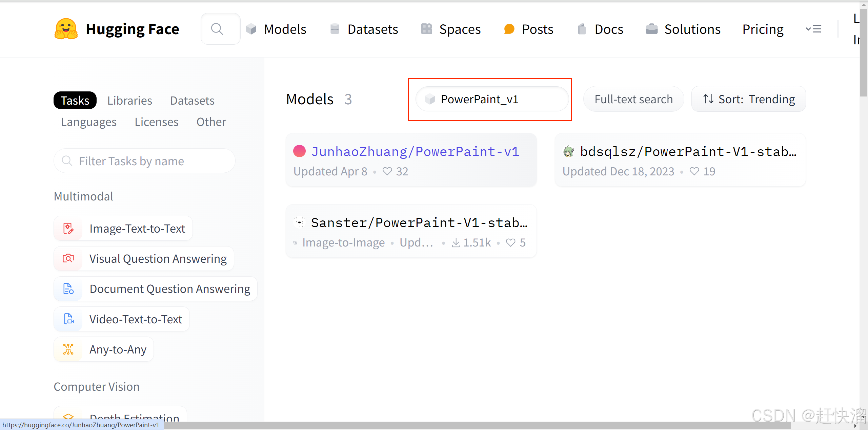Open the Sanster/PowerPaint-V1 model card
This screenshot has width=868, height=430.
pyautogui.click(x=419, y=223)
